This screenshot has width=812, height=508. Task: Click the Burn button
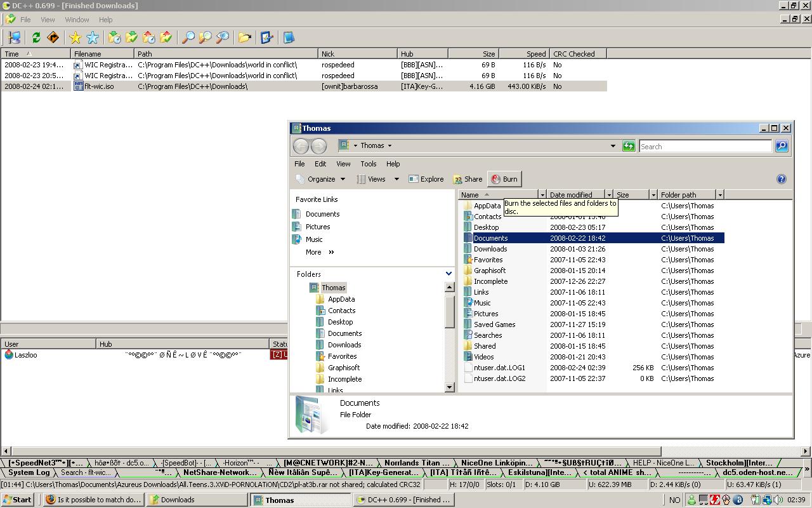point(504,179)
